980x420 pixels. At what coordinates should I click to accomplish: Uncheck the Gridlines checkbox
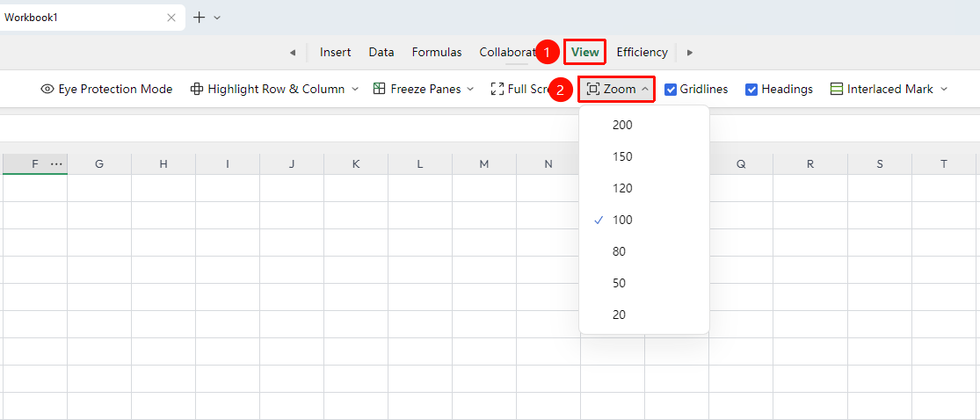[671, 90]
